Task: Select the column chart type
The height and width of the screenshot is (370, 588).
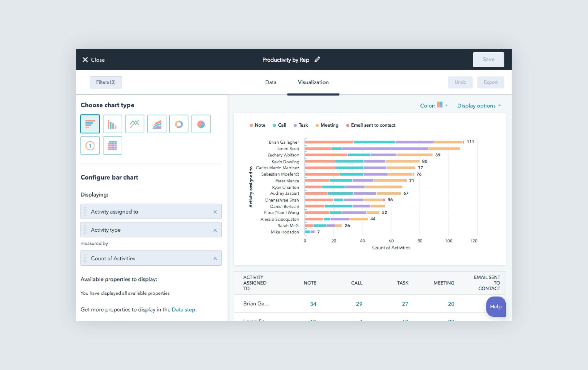Action: pyautogui.click(x=112, y=124)
